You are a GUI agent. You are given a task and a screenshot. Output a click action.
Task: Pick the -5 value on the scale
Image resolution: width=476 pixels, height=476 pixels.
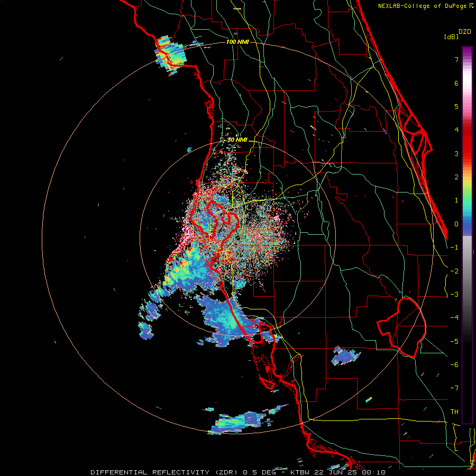click(x=454, y=342)
